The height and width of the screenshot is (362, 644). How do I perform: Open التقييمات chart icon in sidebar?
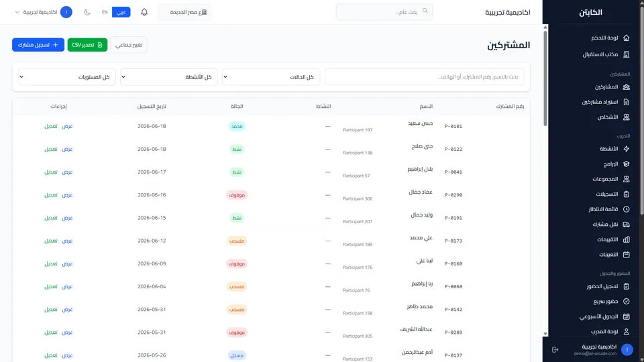tap(627, 239)
